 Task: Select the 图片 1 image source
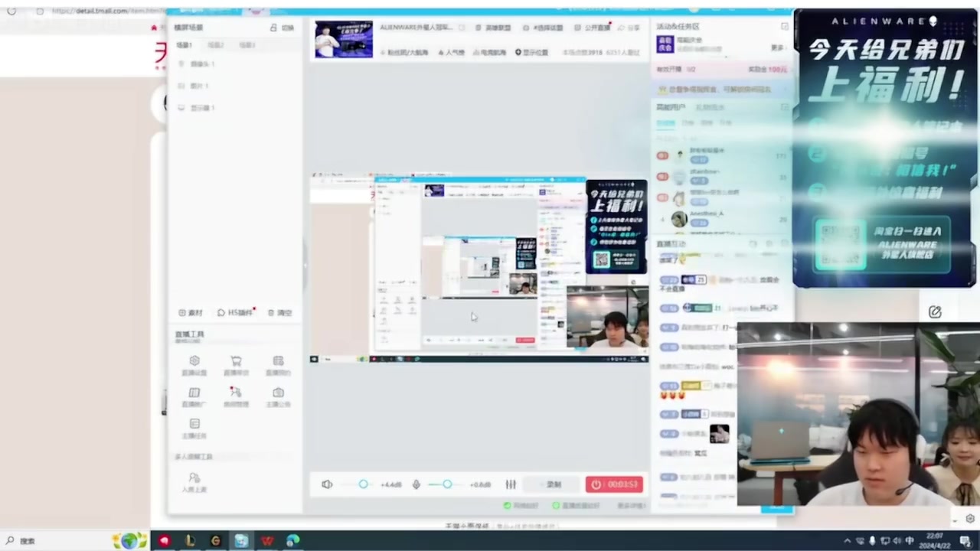pos(194,86)
